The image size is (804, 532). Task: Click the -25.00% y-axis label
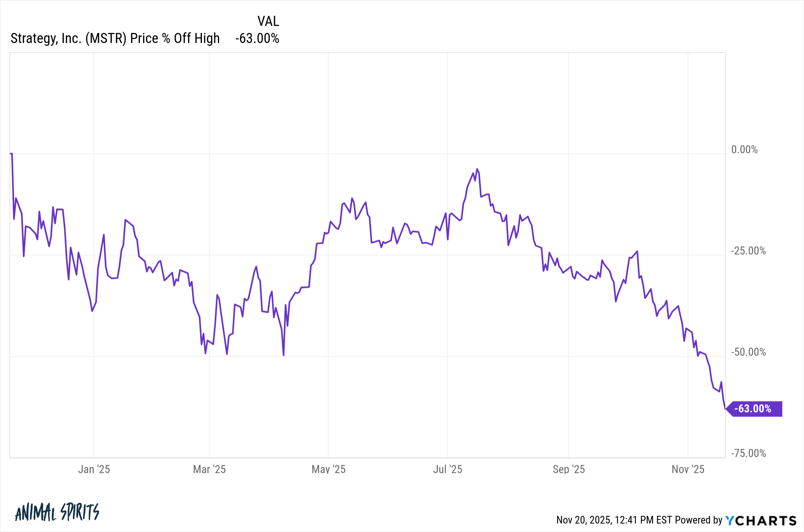tap(748, 251)
